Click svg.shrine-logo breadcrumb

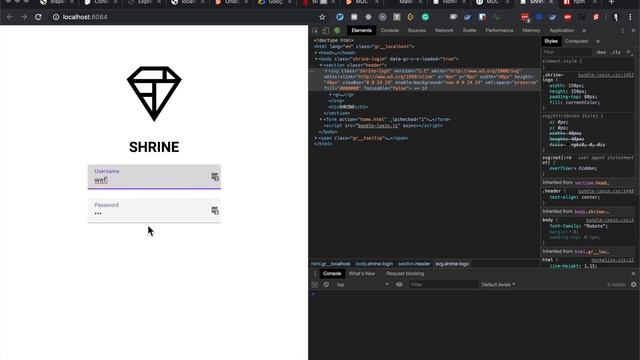[452, 264]
